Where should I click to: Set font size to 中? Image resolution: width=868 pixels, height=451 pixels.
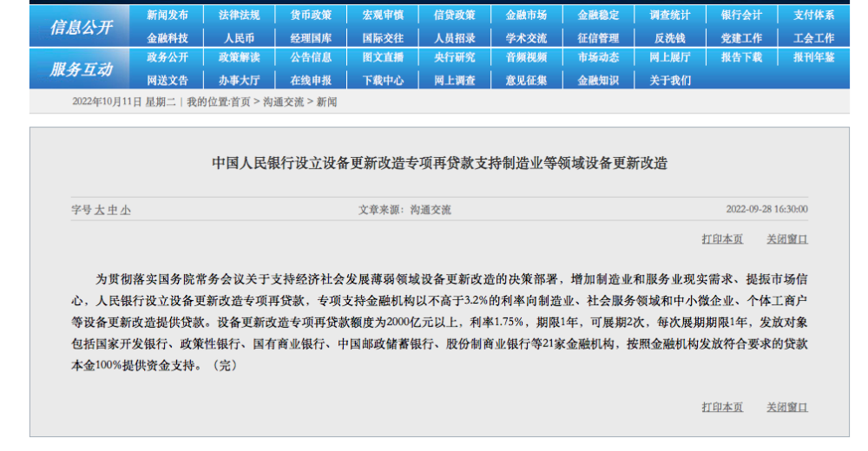click(113, 210)
